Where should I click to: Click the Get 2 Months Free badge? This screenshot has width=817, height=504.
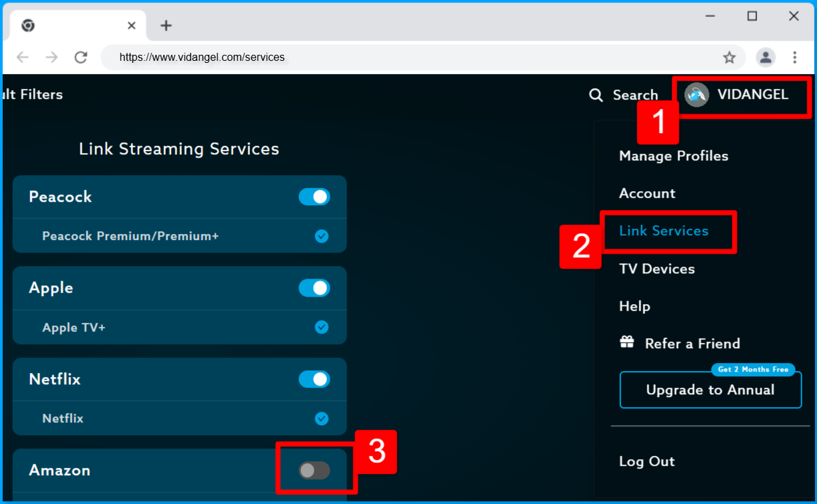(x=753, y=369)
